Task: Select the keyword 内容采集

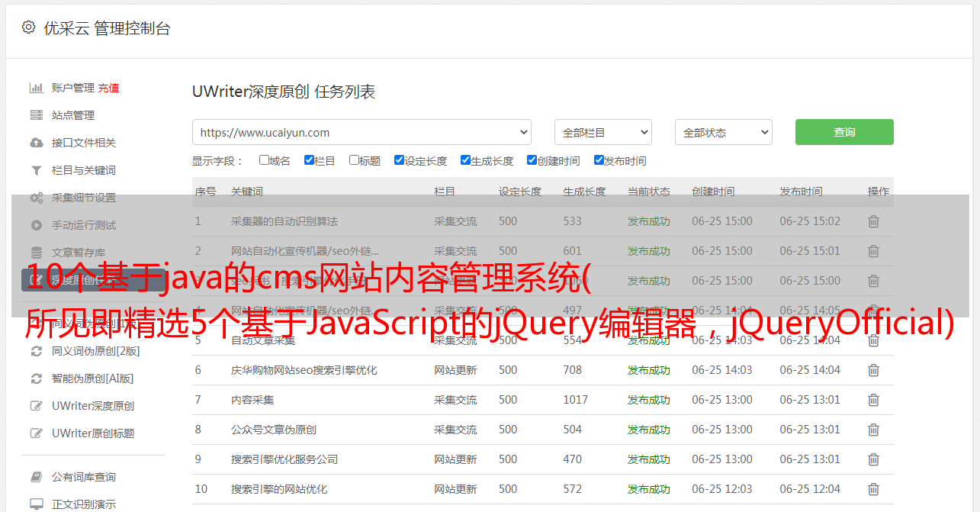Action: [252, 400]
